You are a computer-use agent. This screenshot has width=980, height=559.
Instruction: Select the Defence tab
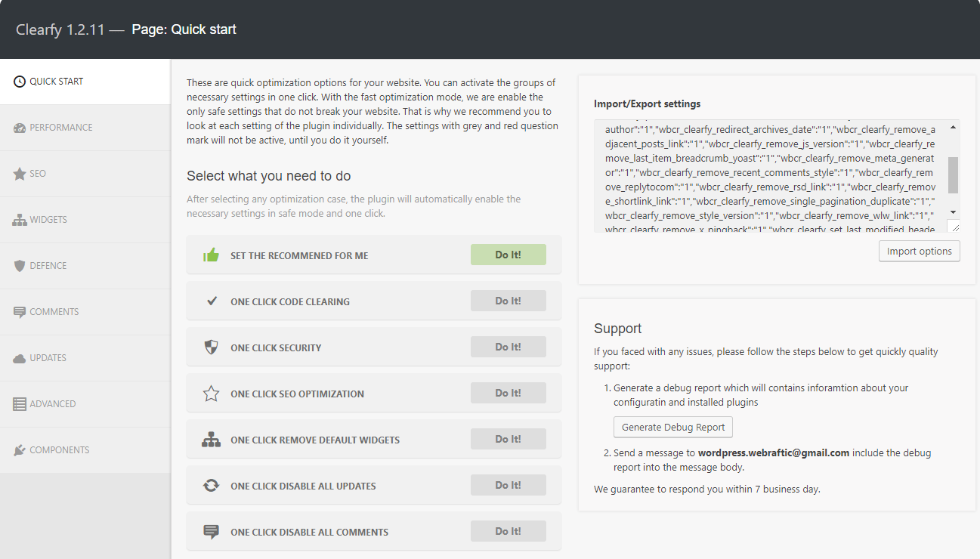coord(85,266)
